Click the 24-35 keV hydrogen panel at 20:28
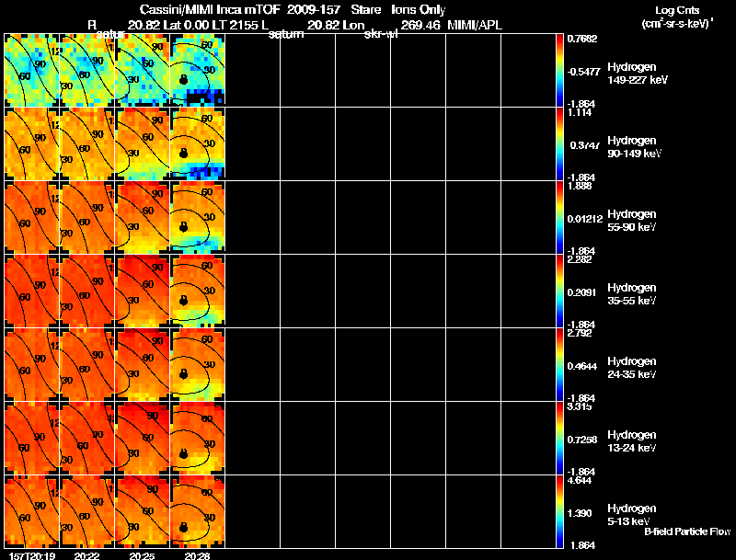Viewport: 736px width, 560px height. [198, 364]
